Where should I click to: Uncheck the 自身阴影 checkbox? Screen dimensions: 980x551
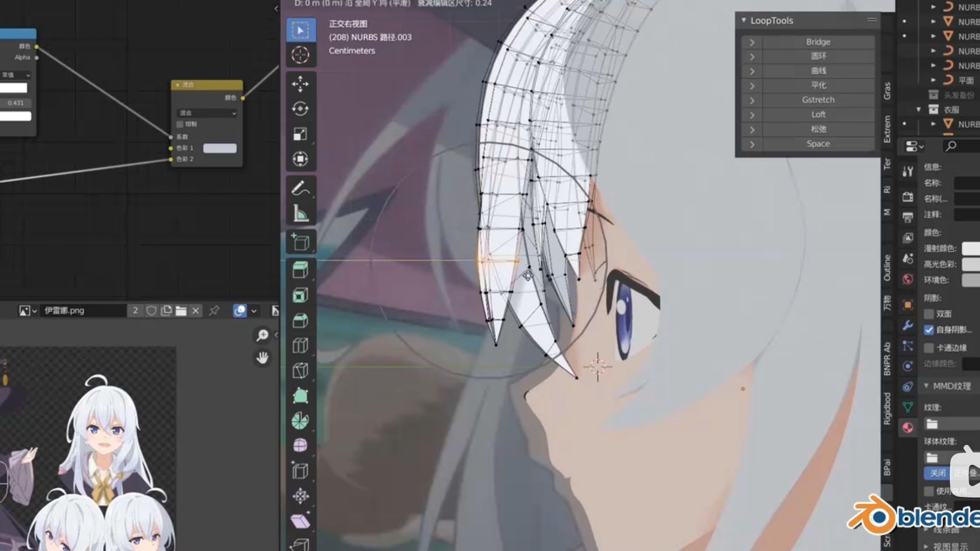coord(929,330)
